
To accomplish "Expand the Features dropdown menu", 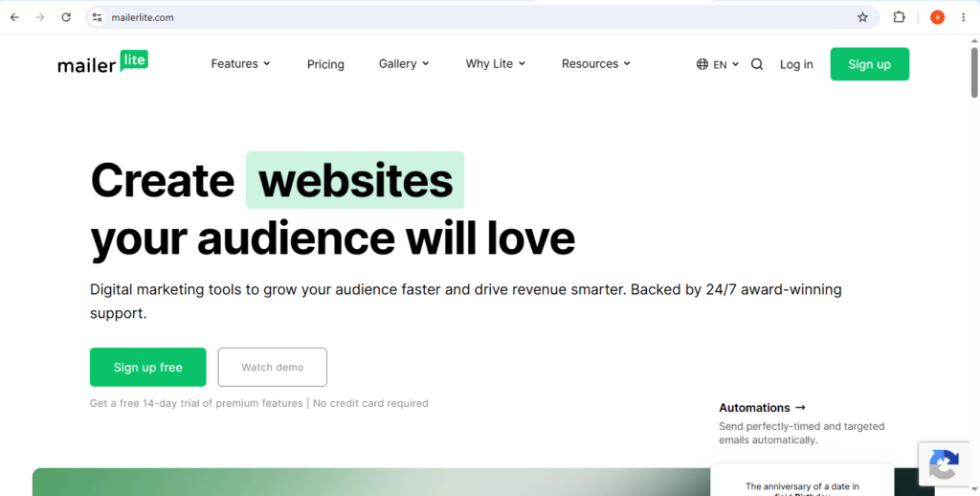I will (240, 64).
